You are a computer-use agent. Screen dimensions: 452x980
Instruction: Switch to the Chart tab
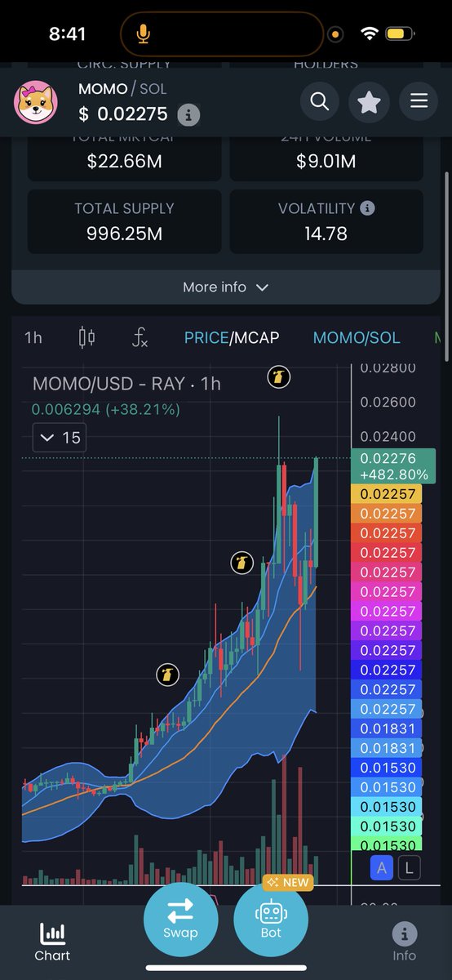point(52,942)
